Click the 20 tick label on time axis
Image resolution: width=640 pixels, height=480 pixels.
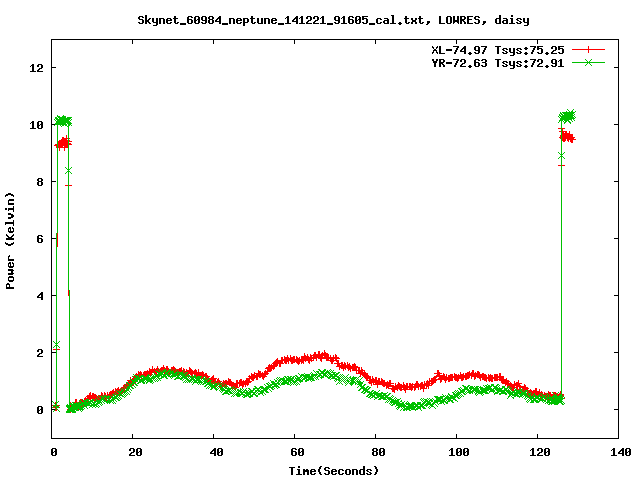(x=134, y=452)
